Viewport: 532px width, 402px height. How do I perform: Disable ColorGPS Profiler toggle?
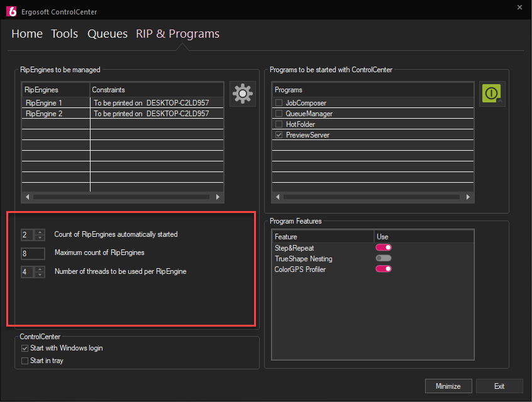[x=384, y=269]
